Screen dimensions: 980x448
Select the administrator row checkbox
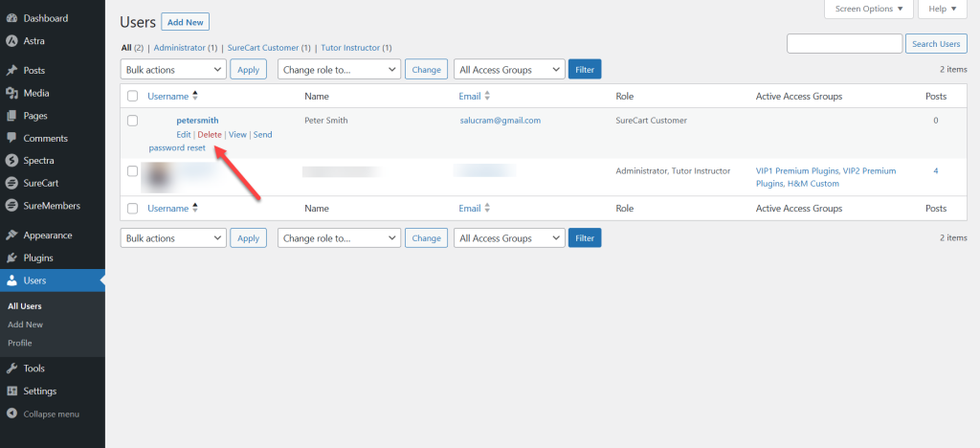pyautogui.click(x=132, y=170)
